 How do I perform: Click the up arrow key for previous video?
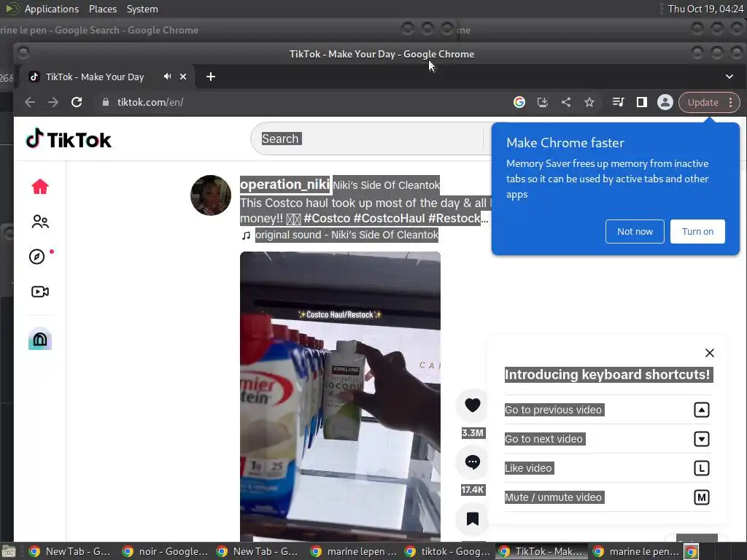click(701, 410)
